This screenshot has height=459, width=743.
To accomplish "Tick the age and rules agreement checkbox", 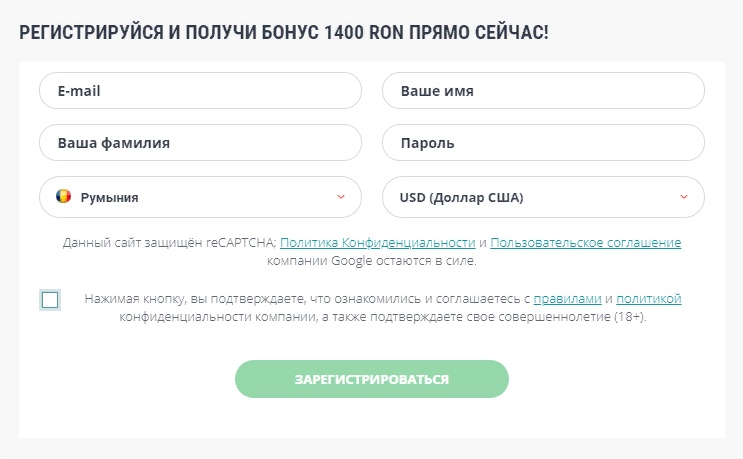I will [50, 300].
